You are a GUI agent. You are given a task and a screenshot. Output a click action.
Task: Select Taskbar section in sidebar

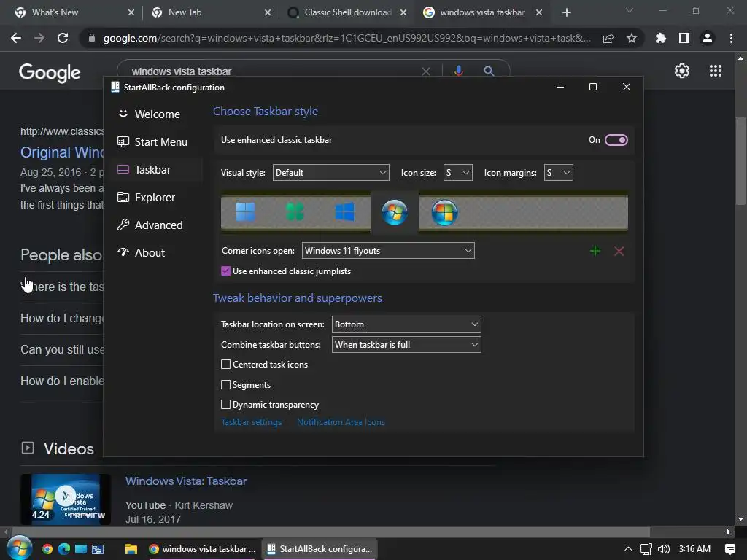click(x=158, y=169)
